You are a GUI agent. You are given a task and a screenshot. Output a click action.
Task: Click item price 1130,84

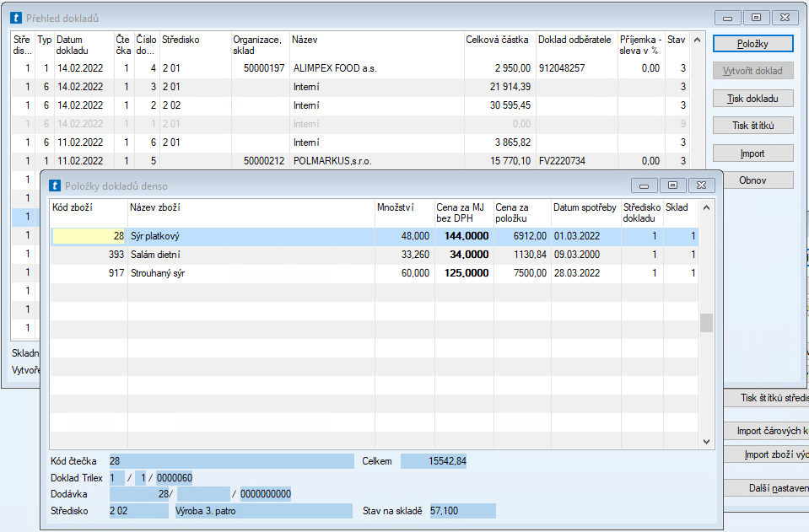(530, 255)
